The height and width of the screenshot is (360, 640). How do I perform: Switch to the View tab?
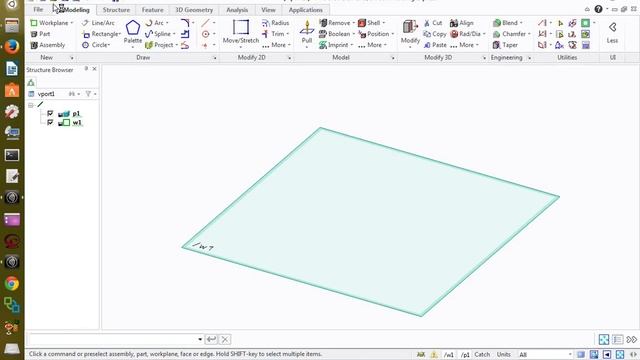(x=268, y=10)
